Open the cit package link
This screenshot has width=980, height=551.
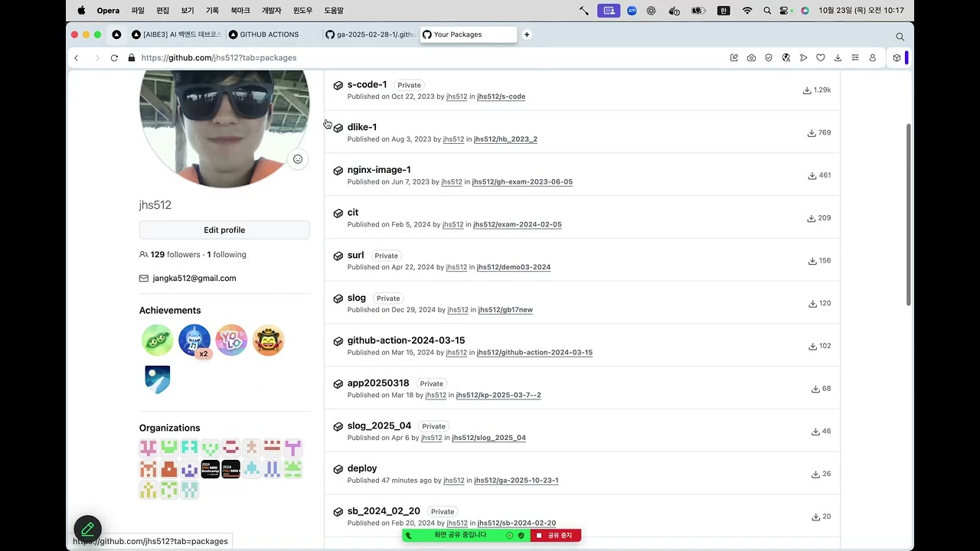[x=353, y=212]
